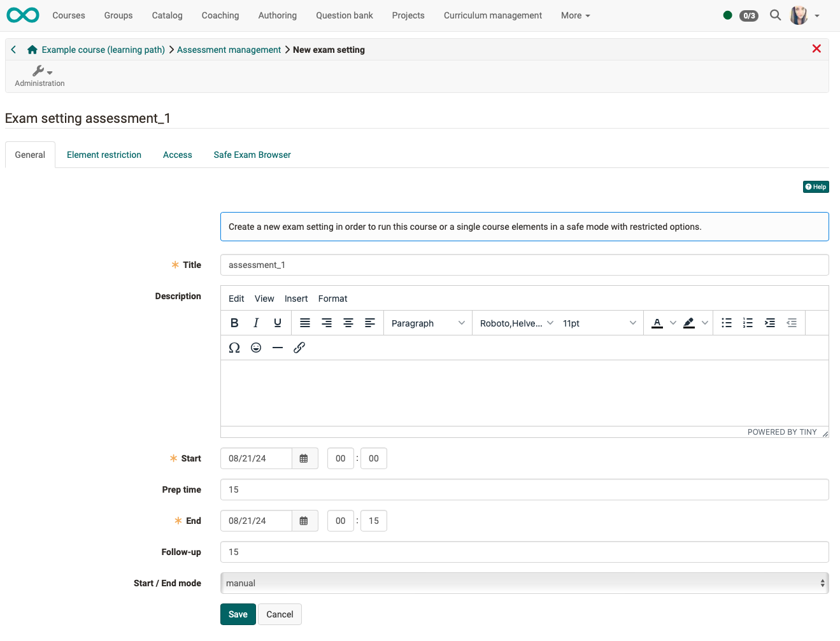The image size is (840, 641).
Task: Expand the user profile dropdown arrow
Action: (817, 16)
